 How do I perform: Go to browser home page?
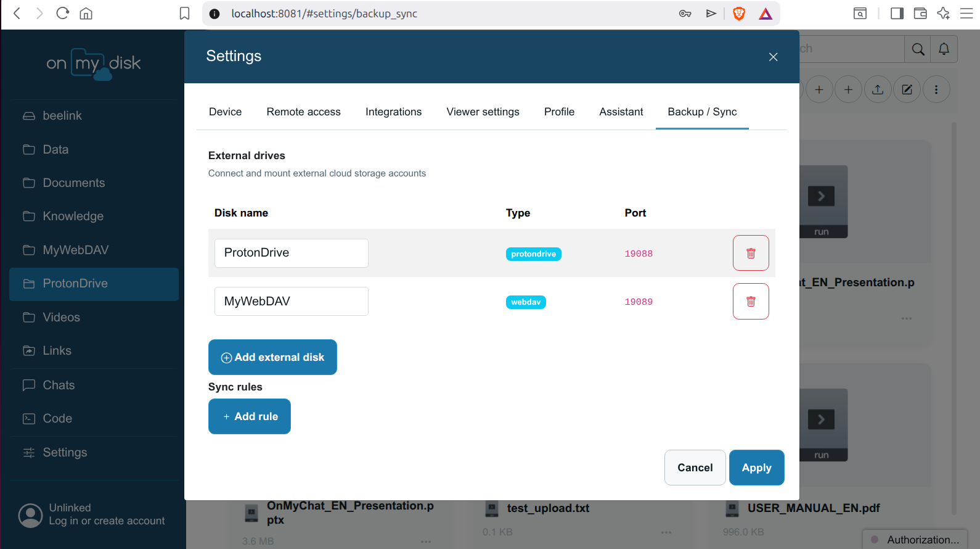(86, 14)
